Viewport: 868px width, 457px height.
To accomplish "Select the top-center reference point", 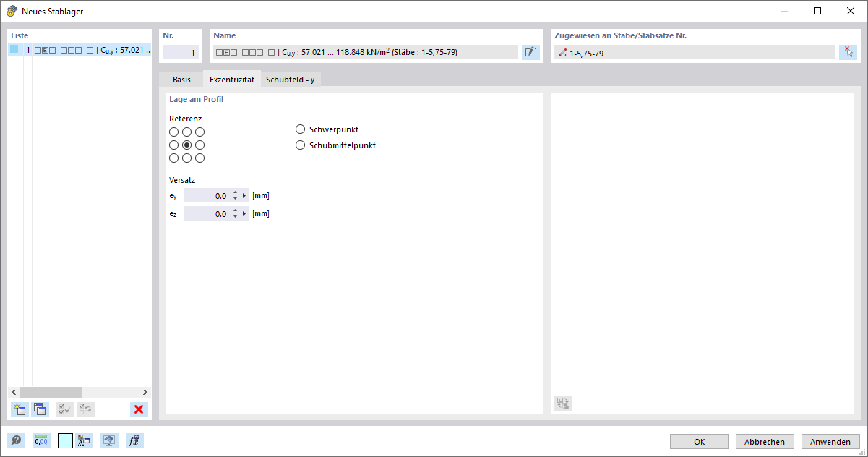I will [x=186, y=132].
